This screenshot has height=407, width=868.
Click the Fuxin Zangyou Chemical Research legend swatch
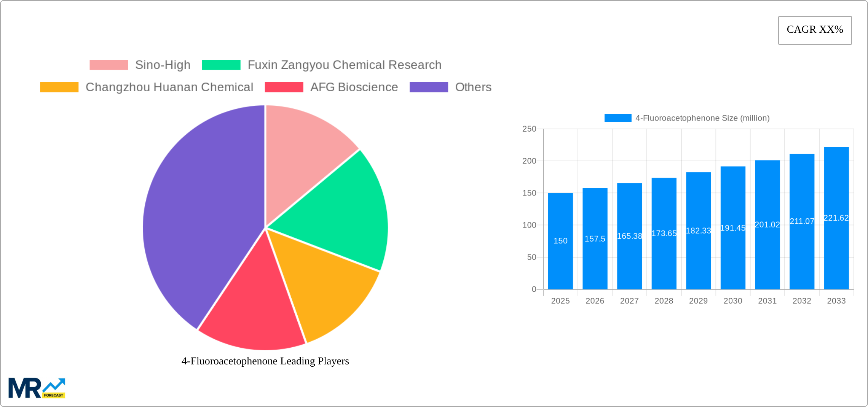click(222, 65)
